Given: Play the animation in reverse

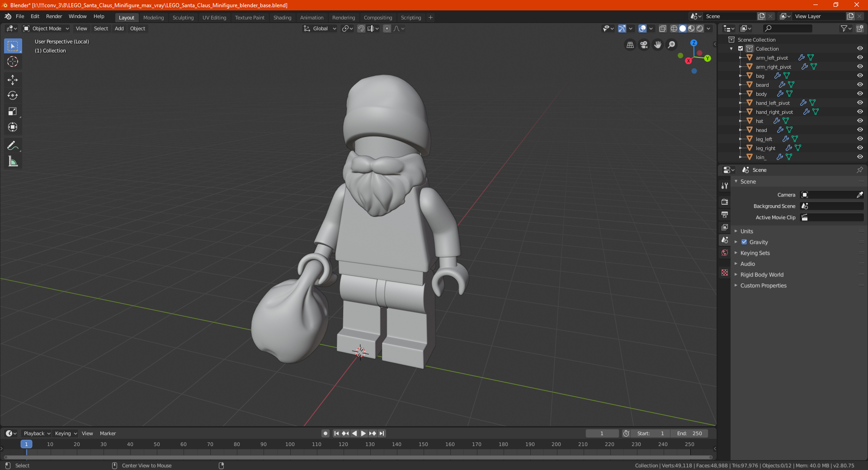Looking at the screenshot, I should [354, 433].
